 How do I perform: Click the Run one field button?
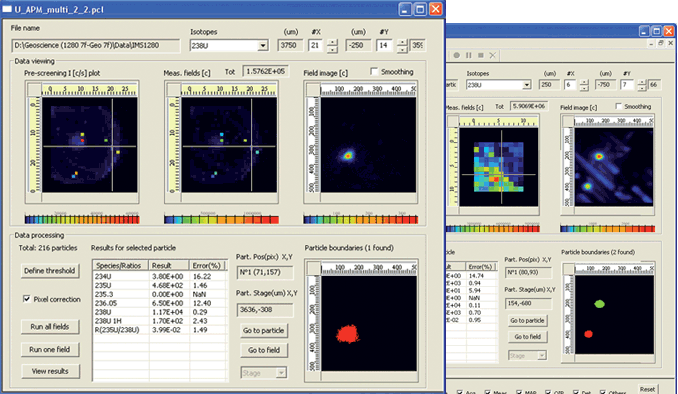pos(50,349)
